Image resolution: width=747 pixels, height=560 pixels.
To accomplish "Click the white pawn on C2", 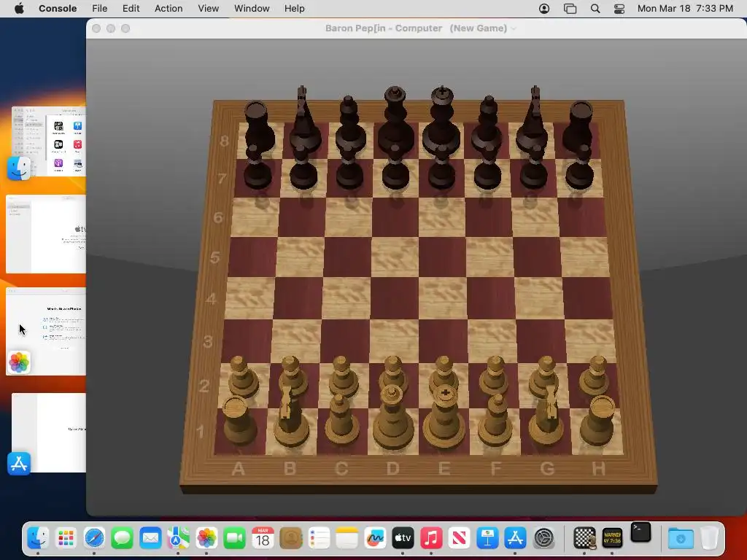I will click(x=343, y=377).
